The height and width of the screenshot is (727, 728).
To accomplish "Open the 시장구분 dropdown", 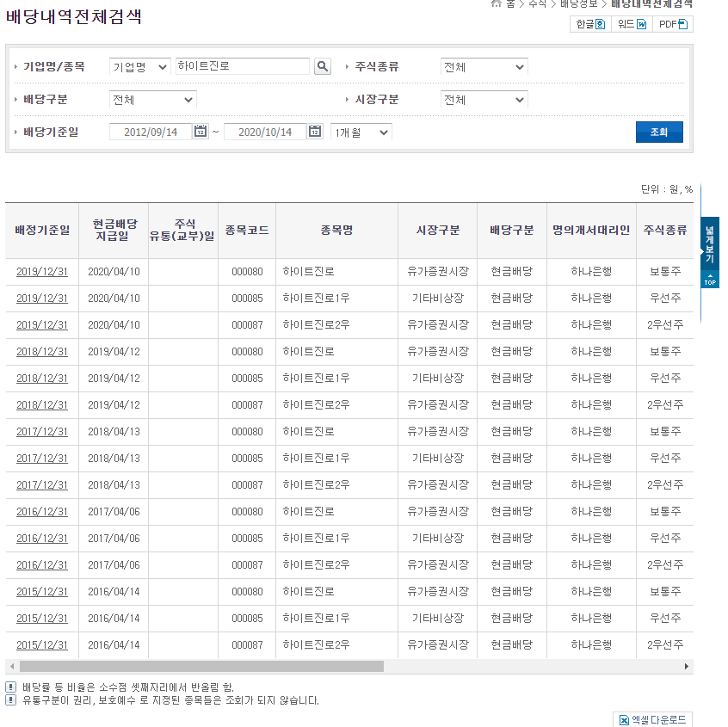I will pos(484,99).
